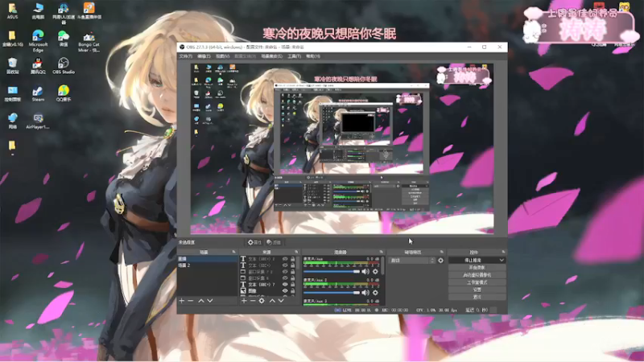Open the 视图(V) menu in OBS
This screenshot has width=644, height=362.
[x=223, y=56]
